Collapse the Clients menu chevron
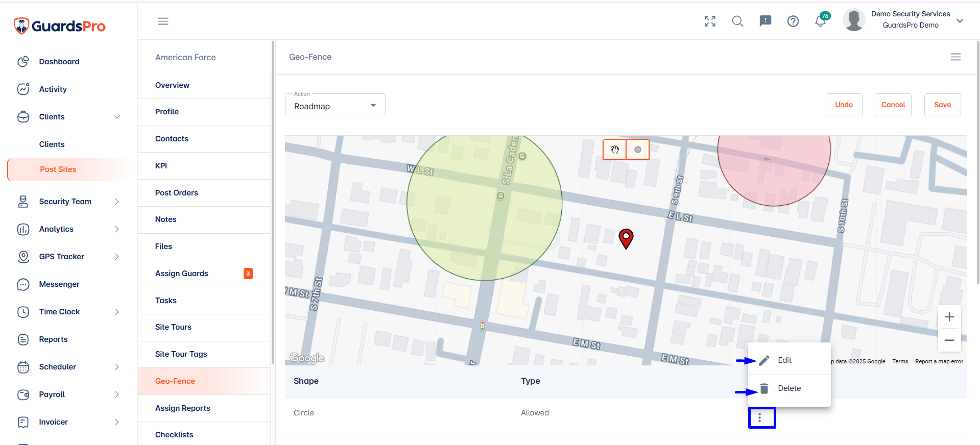The height and width of the screenshot is (445, 980). (x=117, y=117)
